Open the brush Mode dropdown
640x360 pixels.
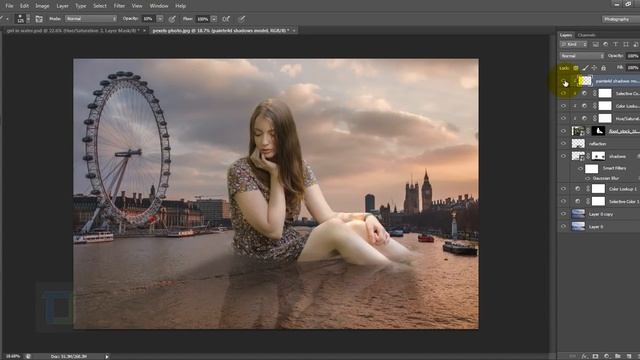click(91, 19)
